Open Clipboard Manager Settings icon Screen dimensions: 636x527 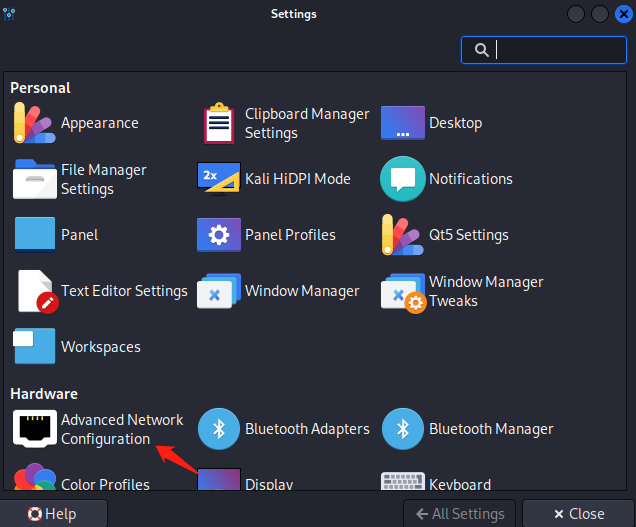(218, 123)
